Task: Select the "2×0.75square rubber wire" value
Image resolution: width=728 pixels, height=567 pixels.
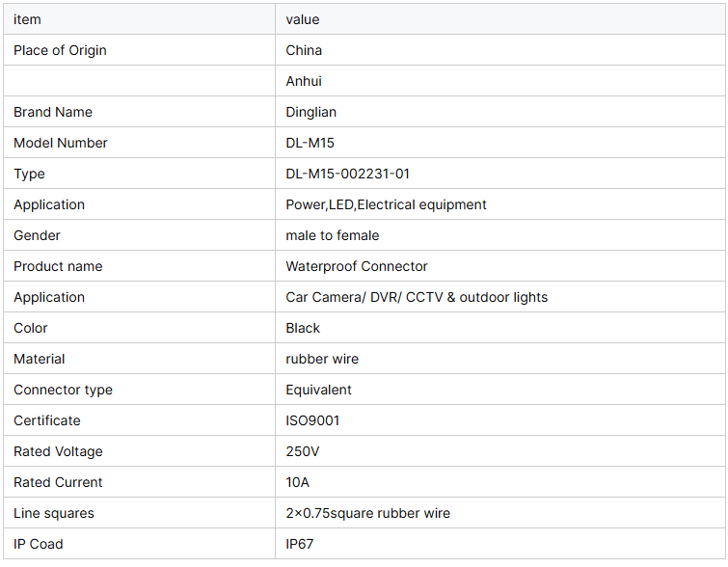Action: (367, 513)
